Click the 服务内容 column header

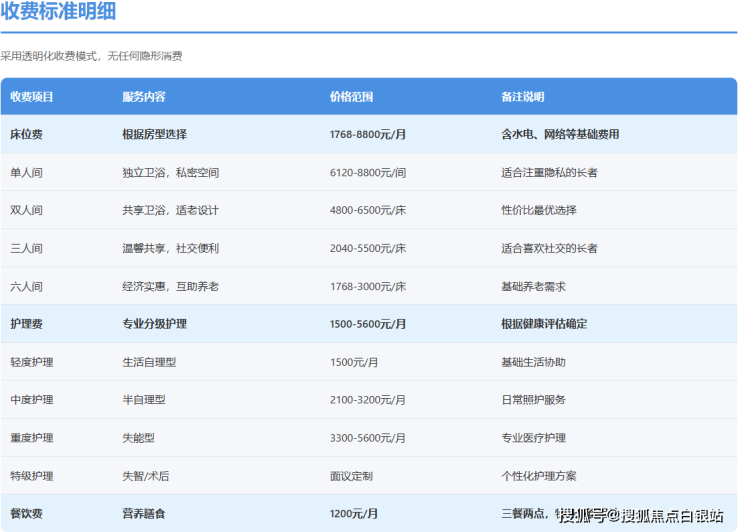[x=144, y=97]
